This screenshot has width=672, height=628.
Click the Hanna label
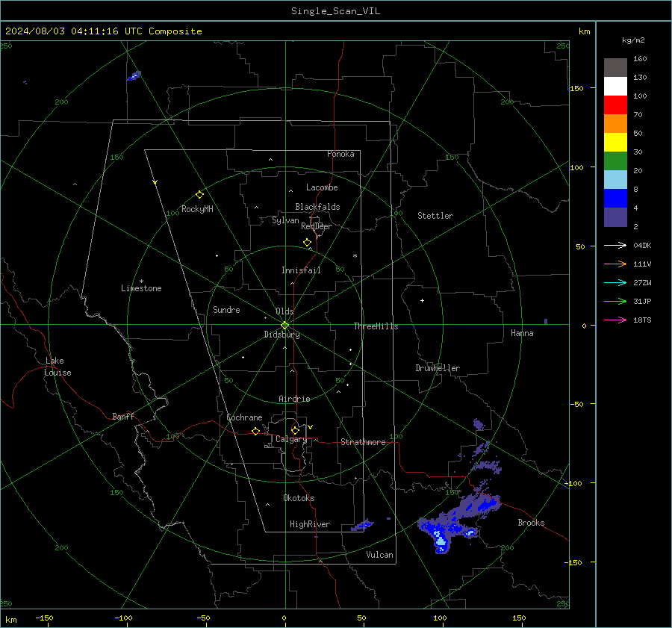[522, 333]
